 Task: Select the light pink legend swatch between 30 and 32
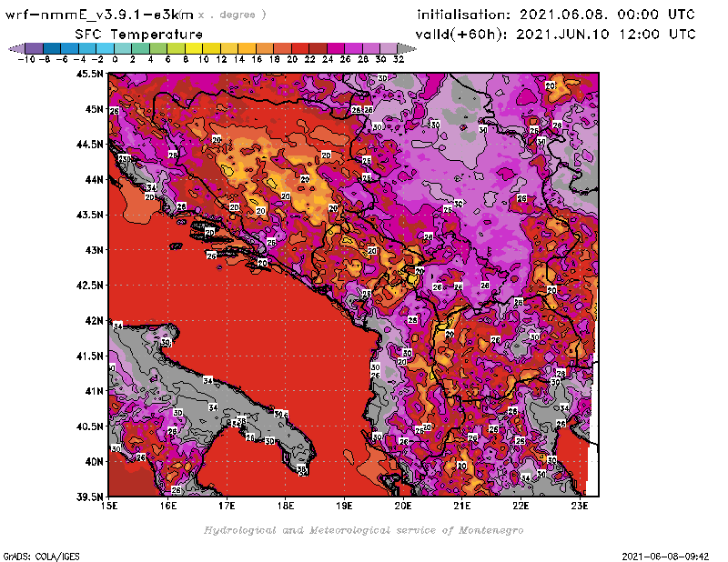(389, 48)
